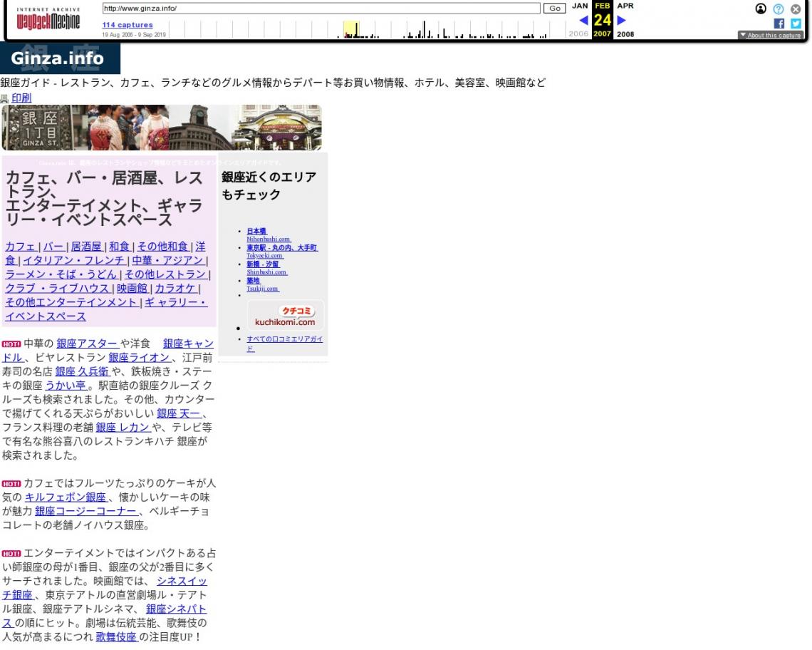This screenshot has height=650, width=812.
Task: Follow the 銀座ライオン restaurant link
Action: tap(140, 358)
